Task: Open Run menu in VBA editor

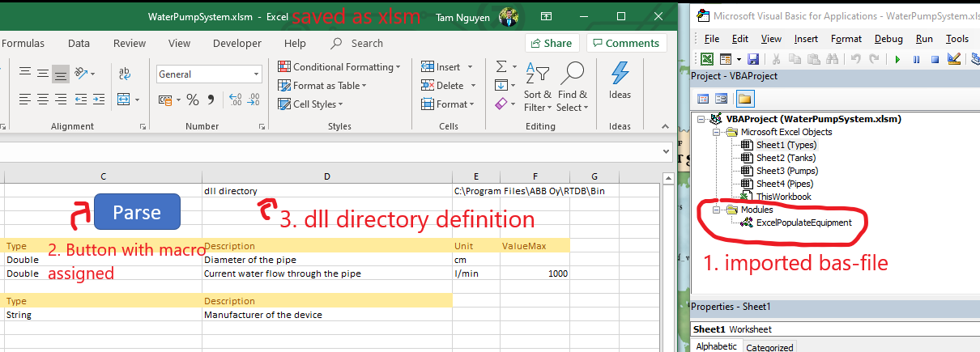Action: pos(924,38)
